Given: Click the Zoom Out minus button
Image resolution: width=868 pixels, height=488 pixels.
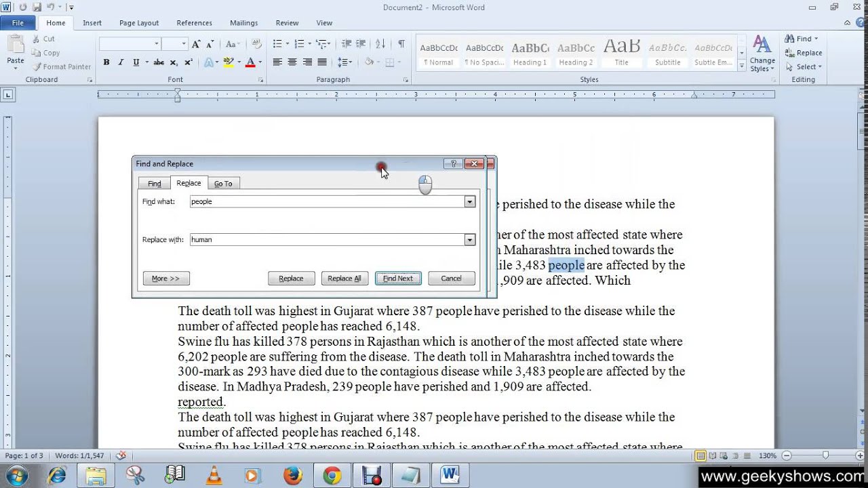Looking at the screenshot, I should pos(785,455).
